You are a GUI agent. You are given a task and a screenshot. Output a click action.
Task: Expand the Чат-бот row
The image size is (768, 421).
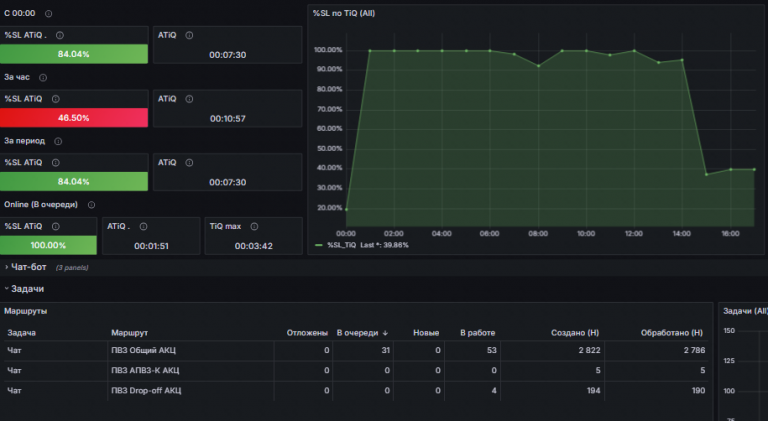point(25,267)
